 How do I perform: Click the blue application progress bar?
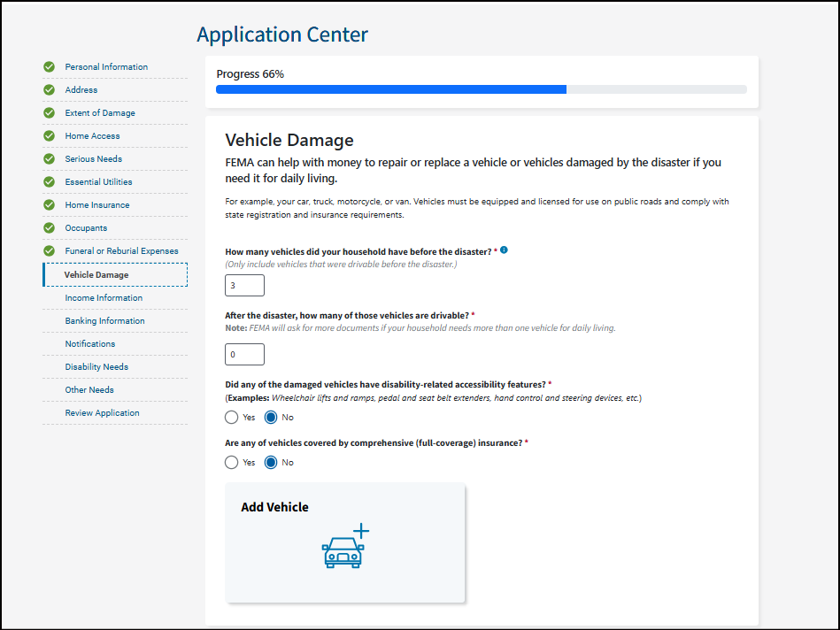(x=391, y=89)
